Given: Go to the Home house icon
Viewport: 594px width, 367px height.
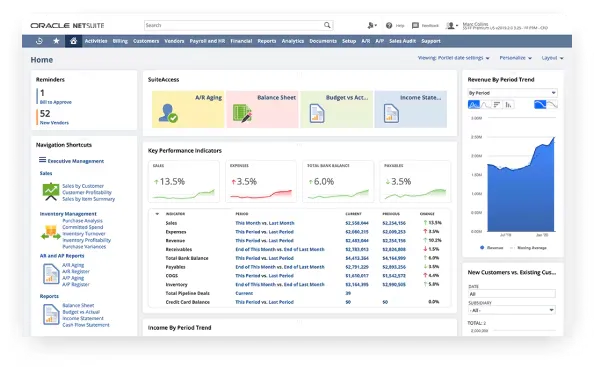Looking at the screenshot, I should [x=73, y=41].
